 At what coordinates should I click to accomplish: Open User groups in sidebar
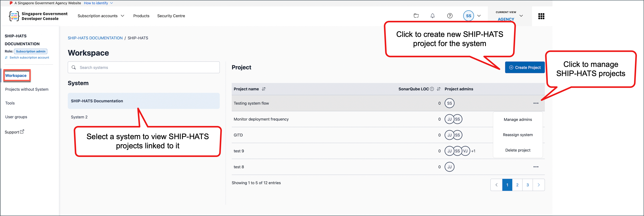(16, 117)
